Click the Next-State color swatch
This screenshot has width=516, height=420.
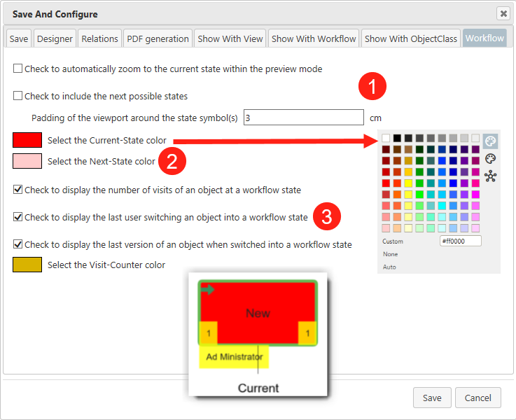(x=27, y=161)
